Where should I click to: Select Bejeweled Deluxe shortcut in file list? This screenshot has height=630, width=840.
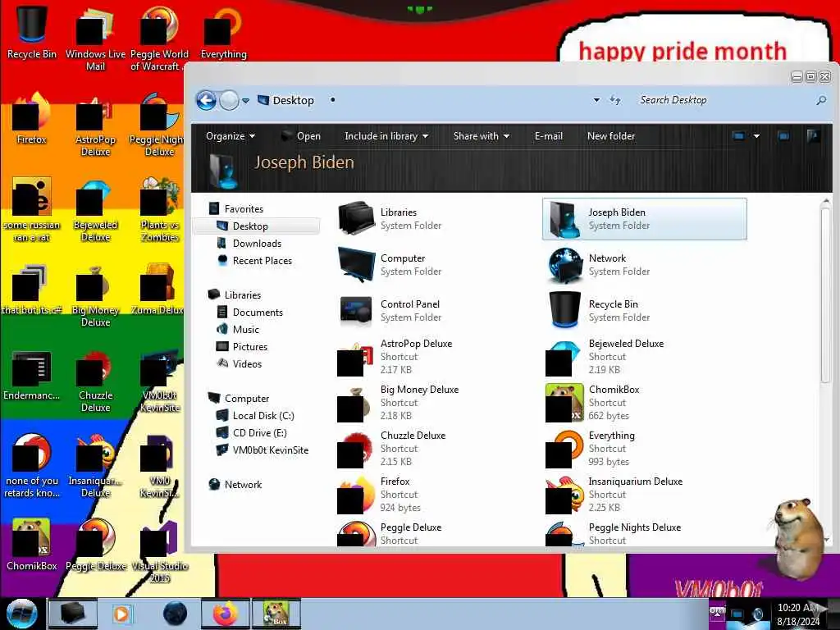pos(605,357)
